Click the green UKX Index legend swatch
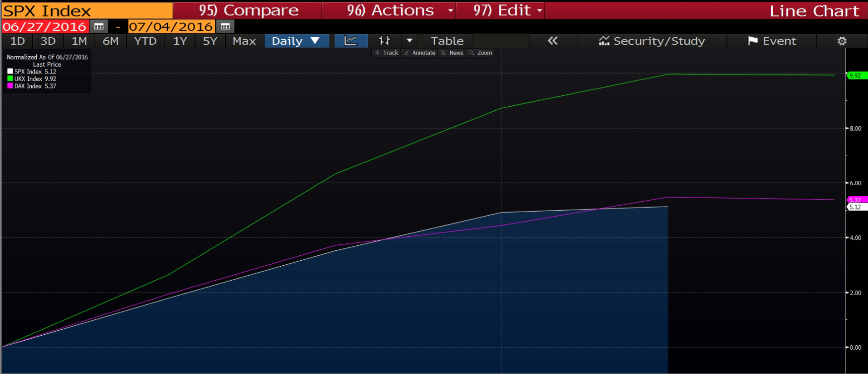The image size is (868, 374). (x=10, y=78)
